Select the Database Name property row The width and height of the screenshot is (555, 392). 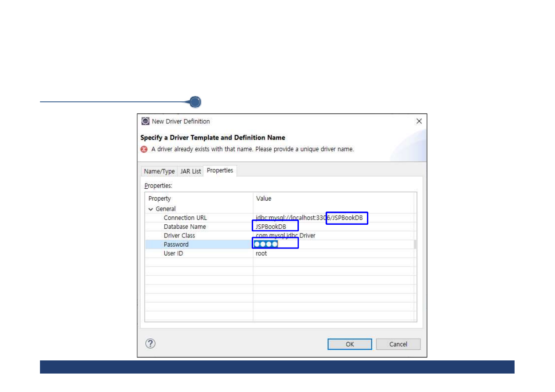pos(185,227)
